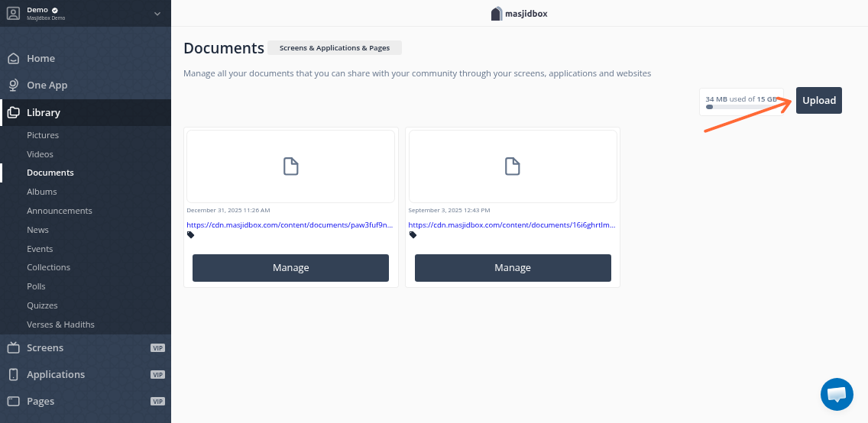Open Collections in Library
This screenshot has width=868, height=423.
(49, 267)
